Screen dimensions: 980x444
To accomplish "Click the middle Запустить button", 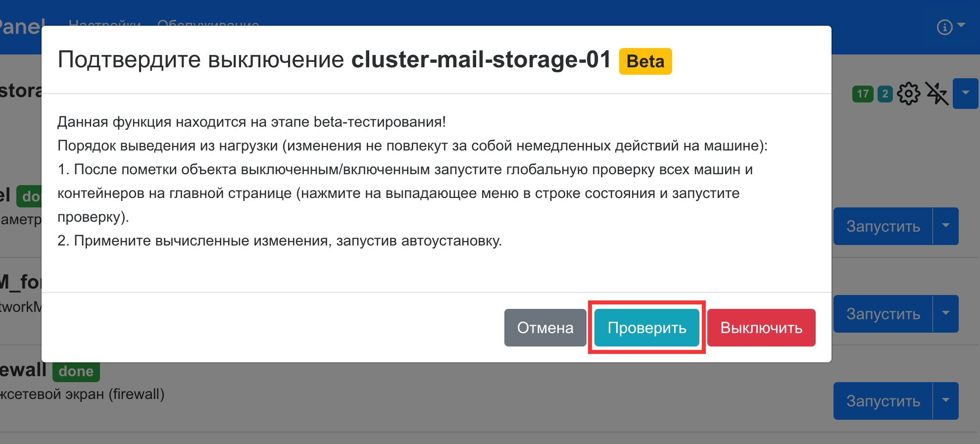I will click(883, 314).
